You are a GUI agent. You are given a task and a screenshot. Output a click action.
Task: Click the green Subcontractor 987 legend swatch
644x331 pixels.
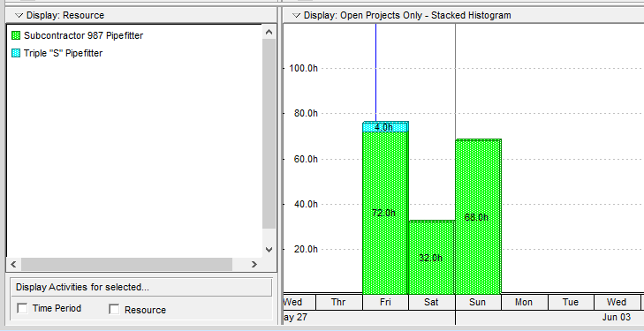pyautogui.click(x=16, y=35)
